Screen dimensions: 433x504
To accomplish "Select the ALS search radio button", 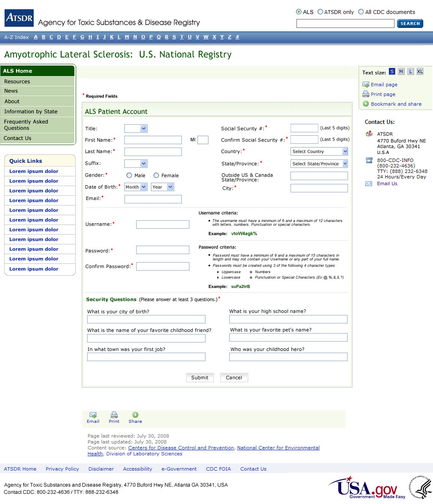I will [299, 12].
